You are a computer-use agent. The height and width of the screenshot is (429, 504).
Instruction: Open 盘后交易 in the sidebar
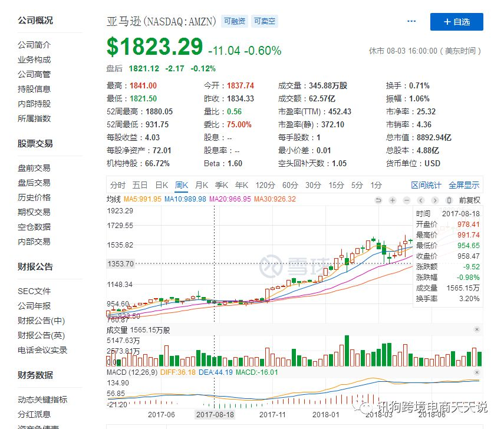coord(34,183)
